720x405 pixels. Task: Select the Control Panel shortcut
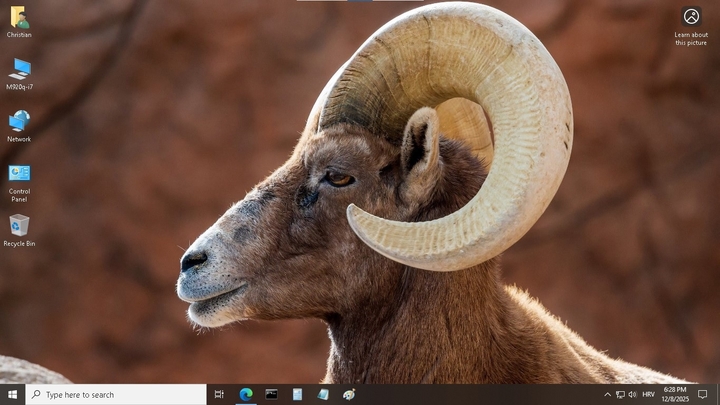tap(19, 174)
